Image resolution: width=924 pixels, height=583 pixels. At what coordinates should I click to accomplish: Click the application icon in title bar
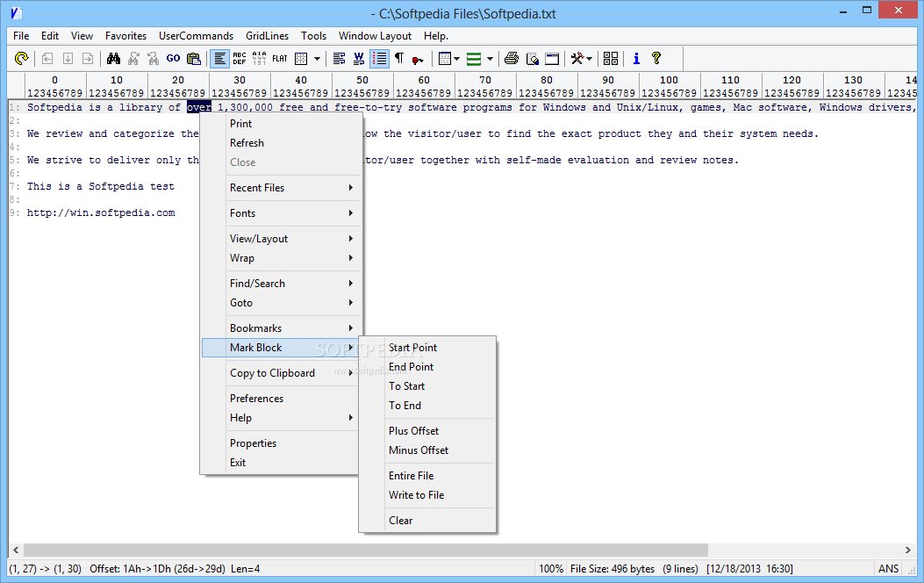click(16, 13)
